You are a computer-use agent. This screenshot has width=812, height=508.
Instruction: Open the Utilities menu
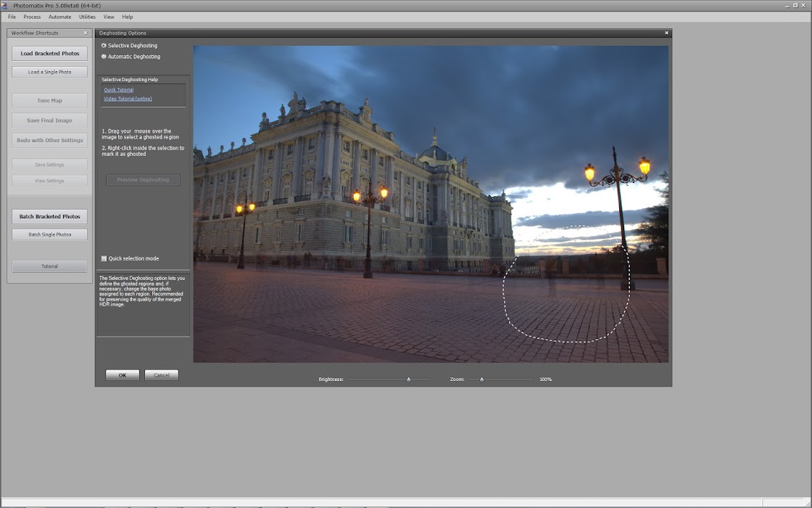(87, 17)
